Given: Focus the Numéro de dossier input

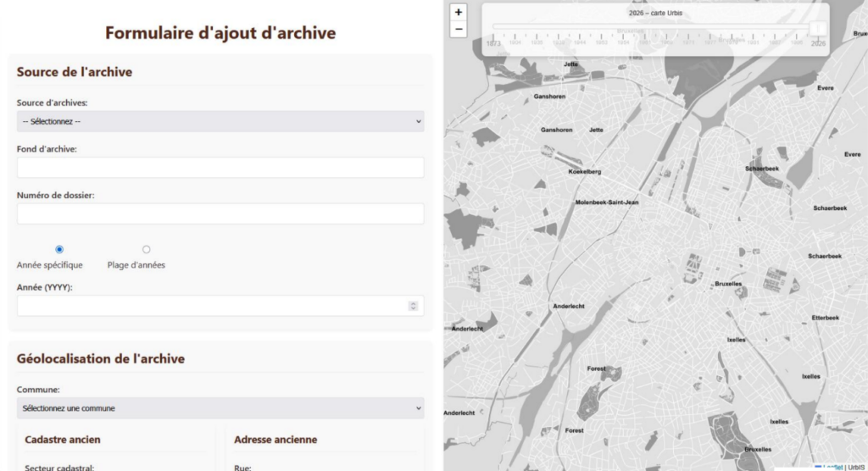Looking at the screenshot, I should click(220, 213).
